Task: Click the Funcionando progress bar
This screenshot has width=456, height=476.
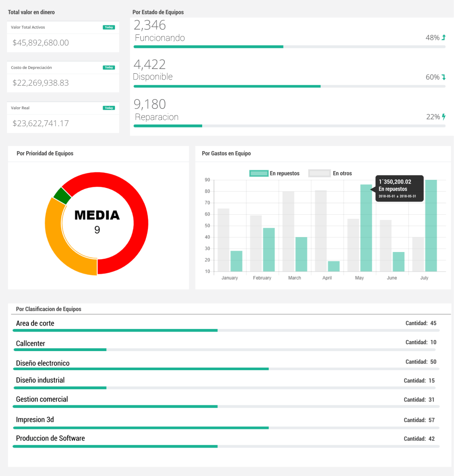Action: click(289, 47)
